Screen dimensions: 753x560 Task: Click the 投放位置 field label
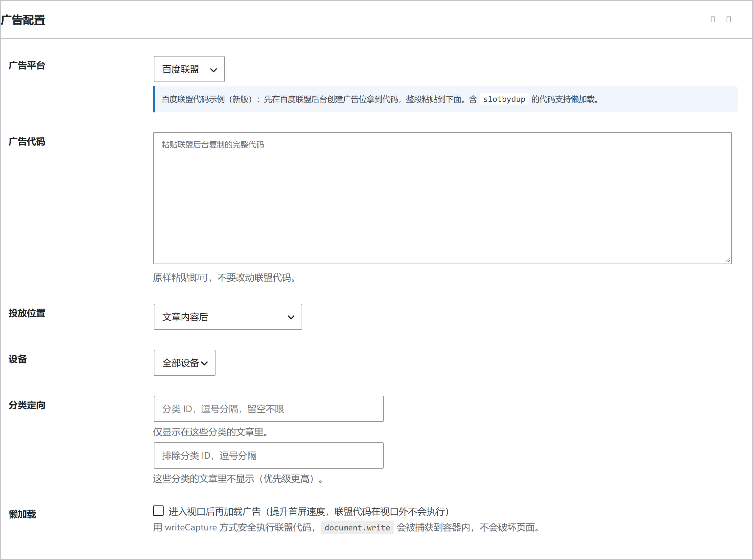pos(27,313)
